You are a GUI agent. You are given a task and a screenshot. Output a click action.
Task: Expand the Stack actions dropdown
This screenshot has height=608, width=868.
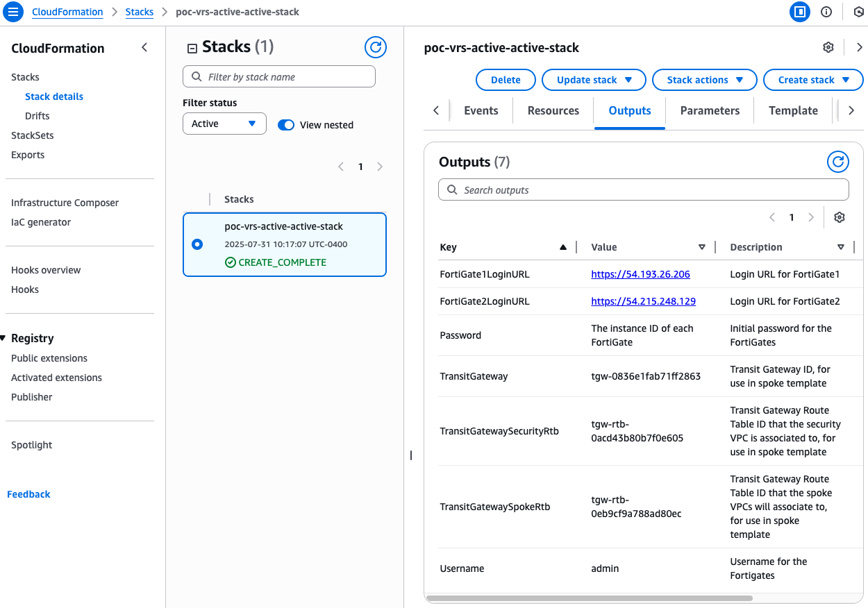(x=705, y=80)
